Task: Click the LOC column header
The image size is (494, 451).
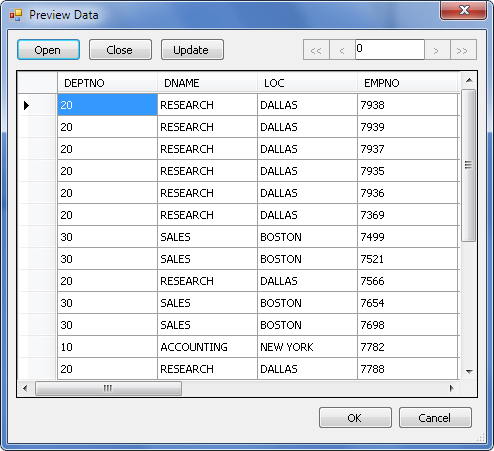Action: (x=307, y=83)
